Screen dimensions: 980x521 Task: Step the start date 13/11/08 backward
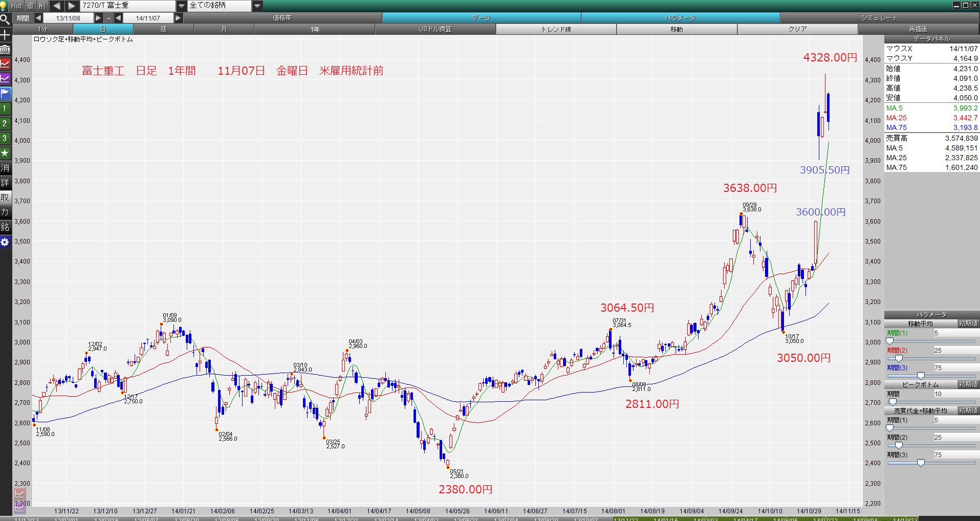[x=38, y=18]
